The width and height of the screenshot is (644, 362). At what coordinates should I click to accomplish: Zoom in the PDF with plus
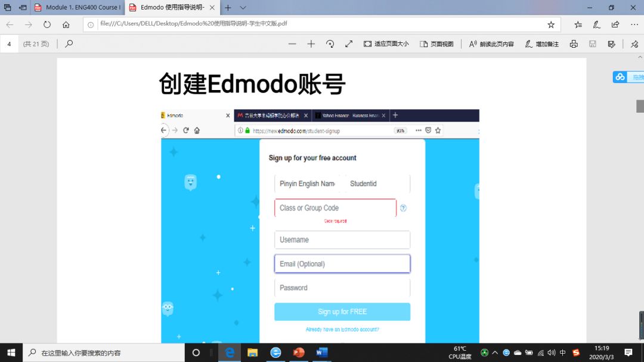pos(311,44)
